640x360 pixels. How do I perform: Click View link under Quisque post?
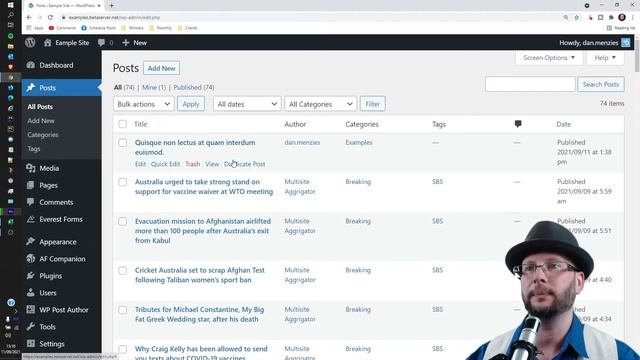pos(212,164)
